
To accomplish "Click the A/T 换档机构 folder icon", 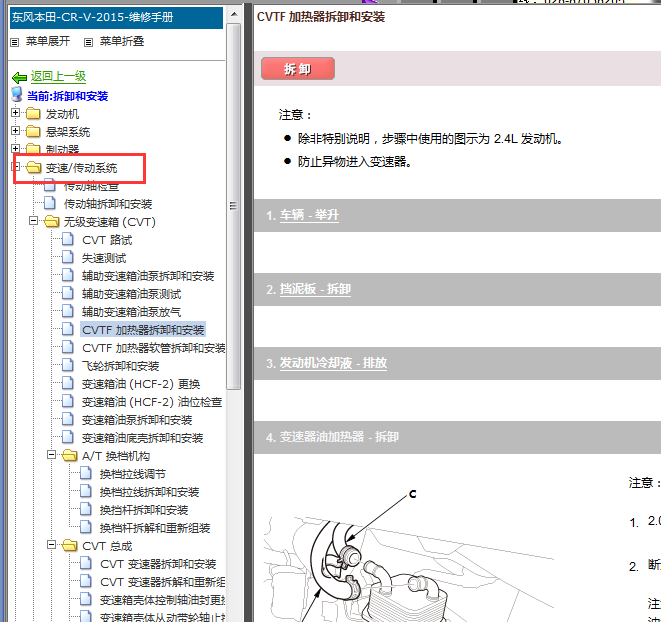I will click(70, 456).
